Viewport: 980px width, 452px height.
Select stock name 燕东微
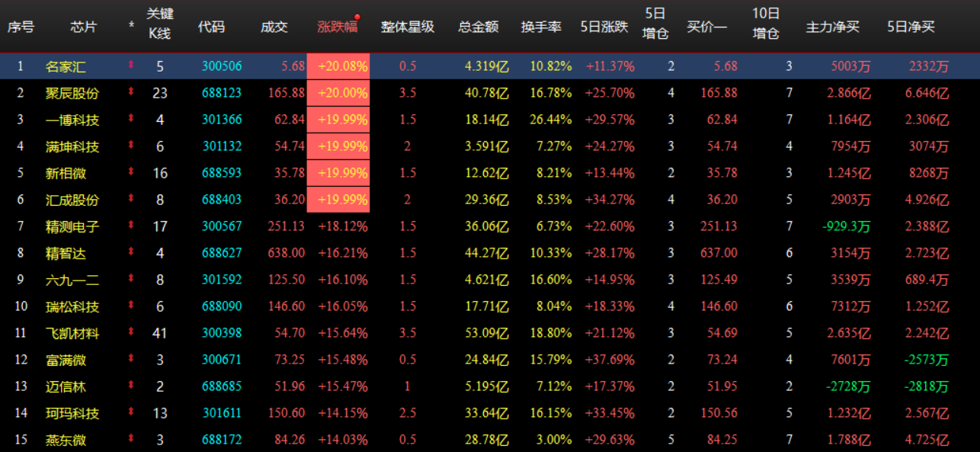click(x=66, y=440)
